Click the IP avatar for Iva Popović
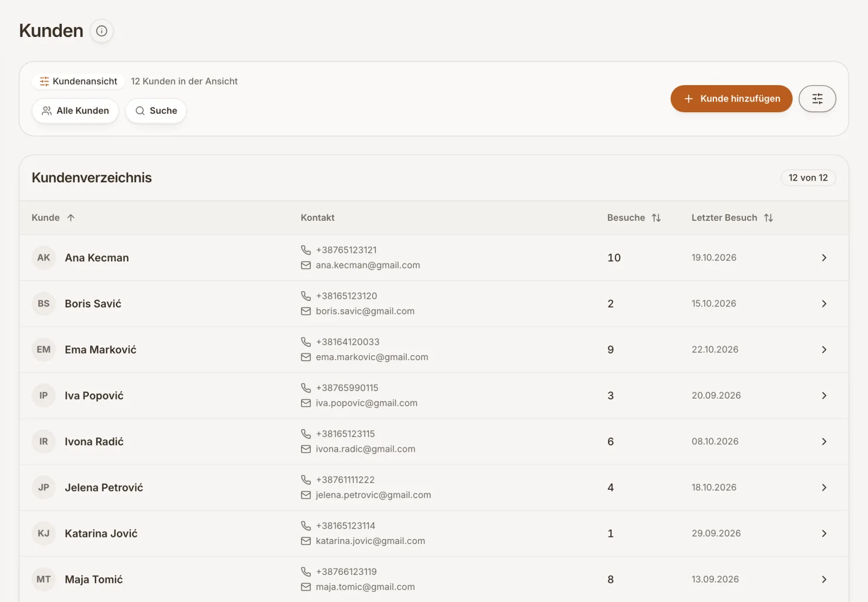This screenshot has height=602, width=868. tap(44, 395)
